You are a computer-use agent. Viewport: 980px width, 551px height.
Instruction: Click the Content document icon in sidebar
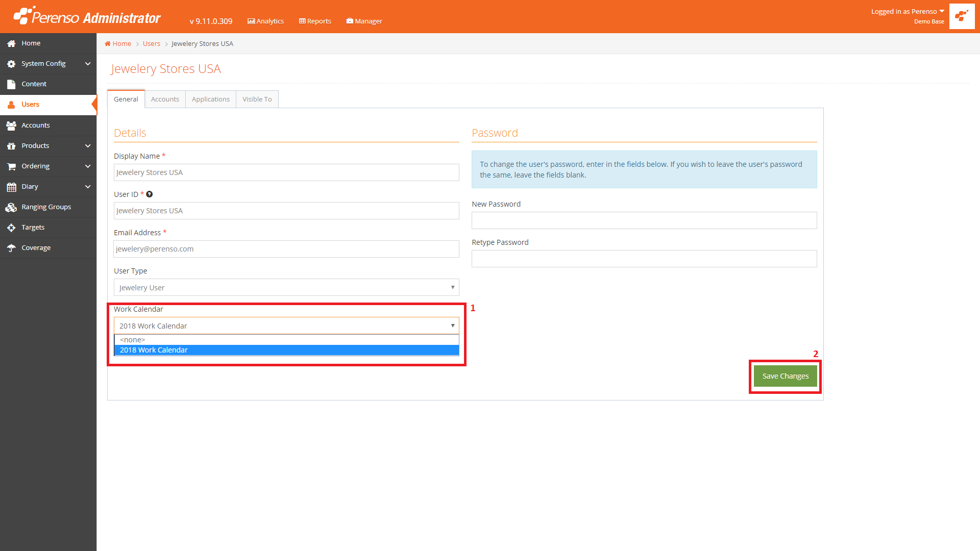pyautogui.click(x=11, y=84)
